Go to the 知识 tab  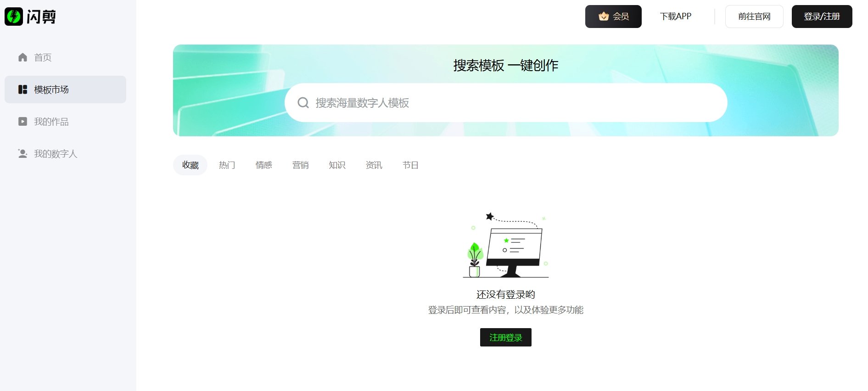pos(337,165)
